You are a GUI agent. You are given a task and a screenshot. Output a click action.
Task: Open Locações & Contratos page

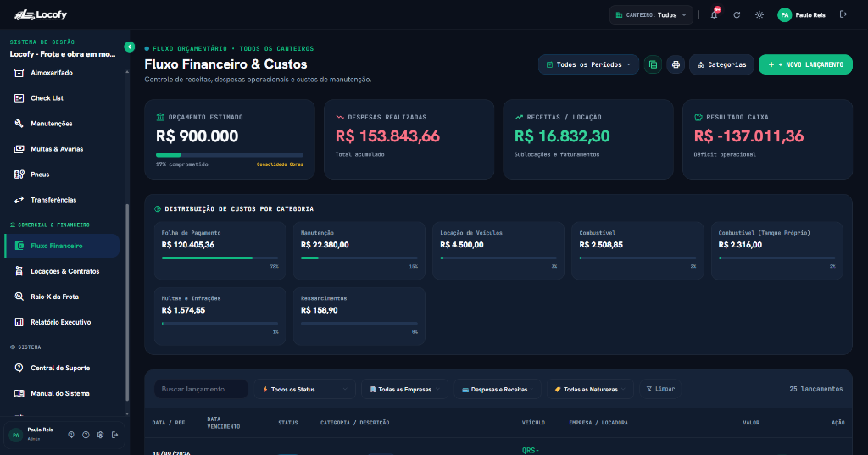tap(62, 271)
